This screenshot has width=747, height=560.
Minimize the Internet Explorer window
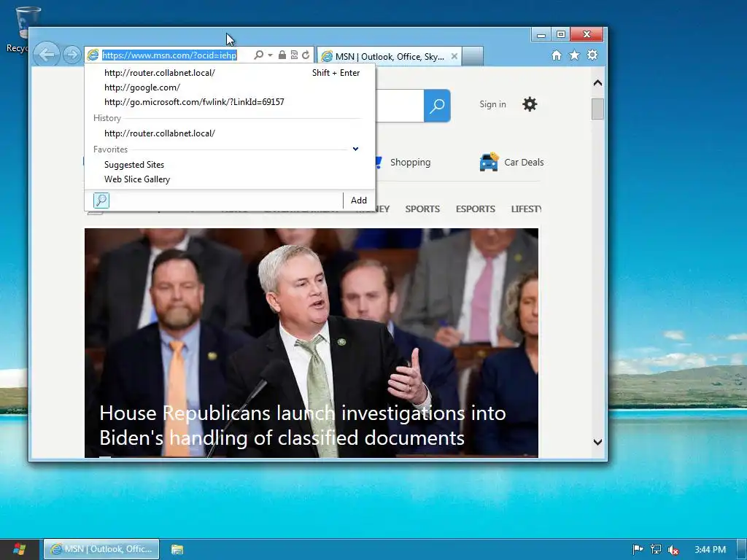coord(541,34)
